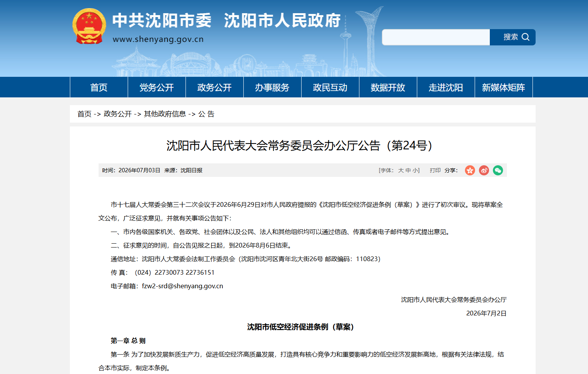Share via the orange star icon
Viewport: 588px width, 374px height.
point(470,170)
